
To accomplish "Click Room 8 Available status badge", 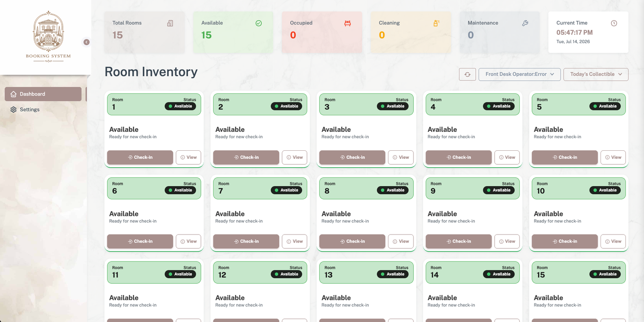I will tap(392, 190).
